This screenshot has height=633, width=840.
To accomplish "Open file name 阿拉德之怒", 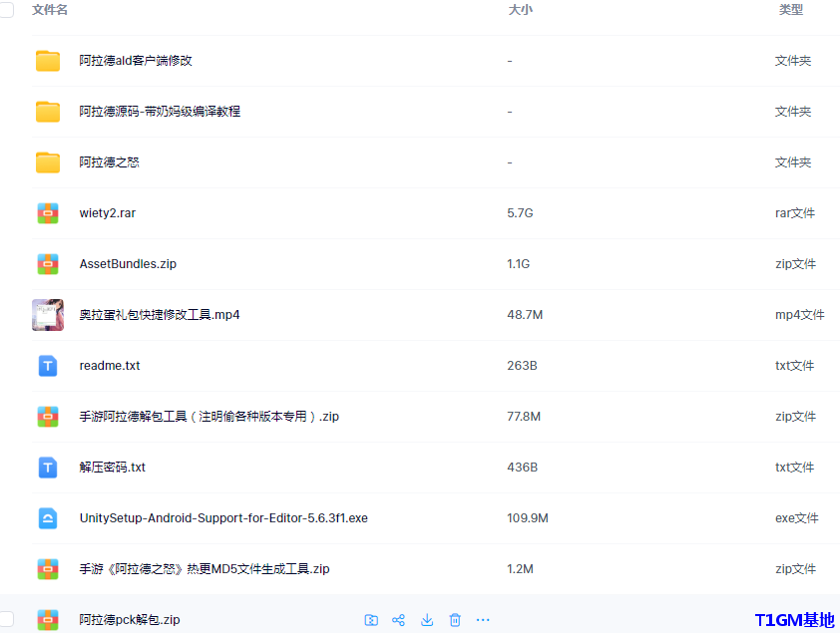I will pos(110,162).
